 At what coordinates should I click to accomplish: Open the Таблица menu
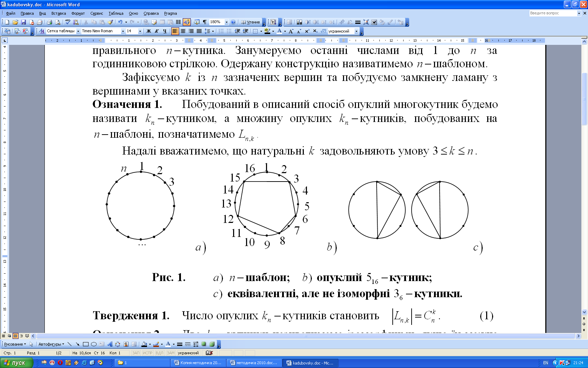pyautogui.click(x=116, y=13)
